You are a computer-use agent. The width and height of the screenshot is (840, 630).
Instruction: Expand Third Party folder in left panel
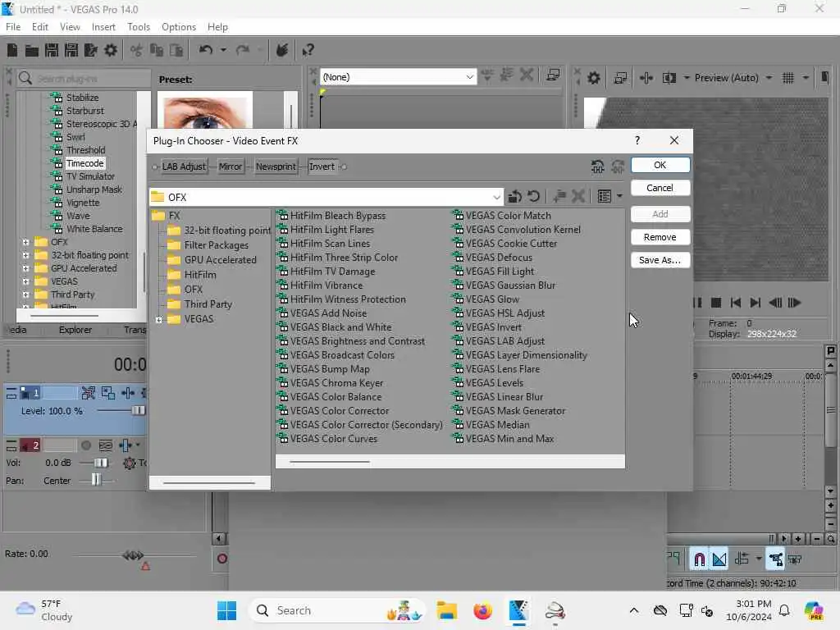click(x=25, y=294)
